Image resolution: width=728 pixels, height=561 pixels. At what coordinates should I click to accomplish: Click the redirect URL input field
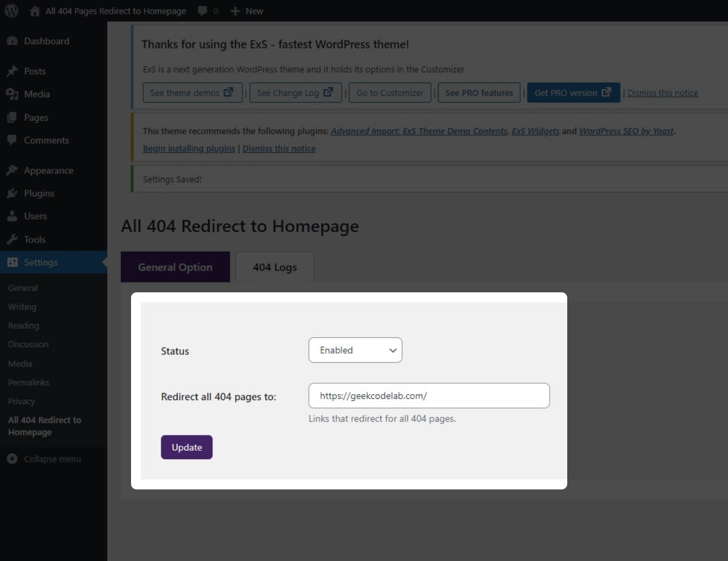429,395
